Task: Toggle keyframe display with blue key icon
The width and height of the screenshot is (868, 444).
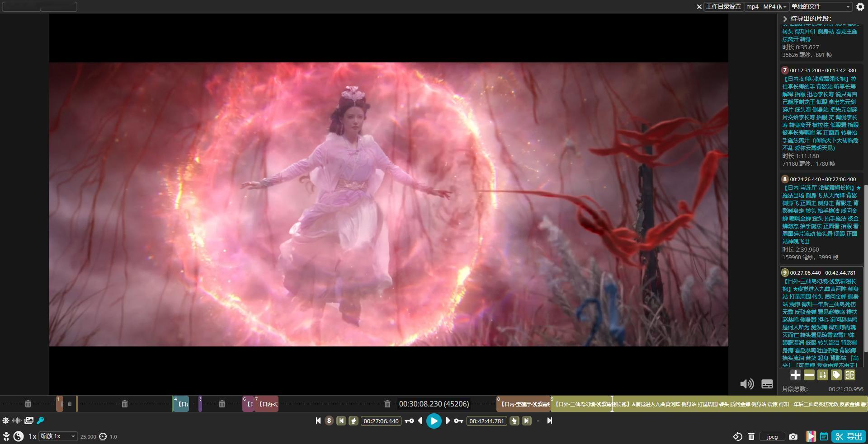Action: 40,421
